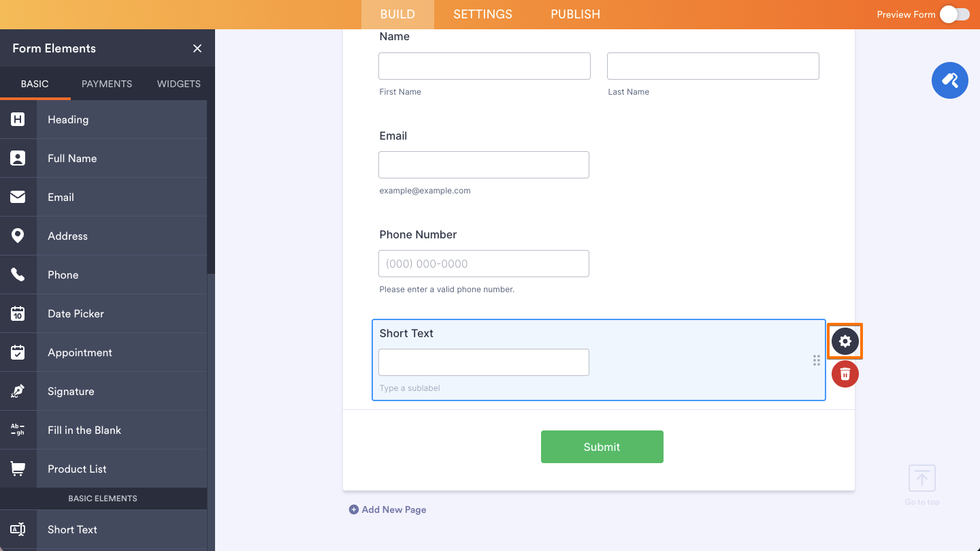Open Short Text field properties gear
The image size is (980, 551).
845,341
